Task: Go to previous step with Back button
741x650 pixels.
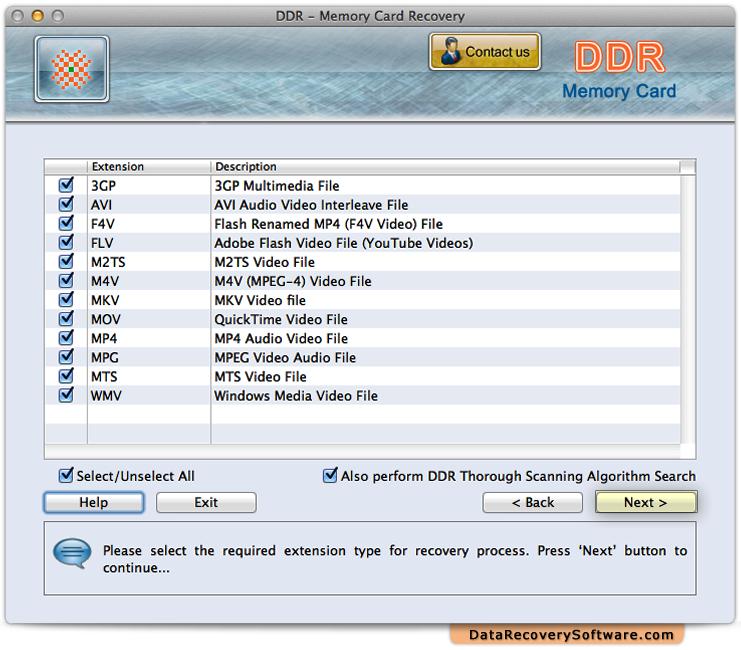Action: (x=533, y=502)
